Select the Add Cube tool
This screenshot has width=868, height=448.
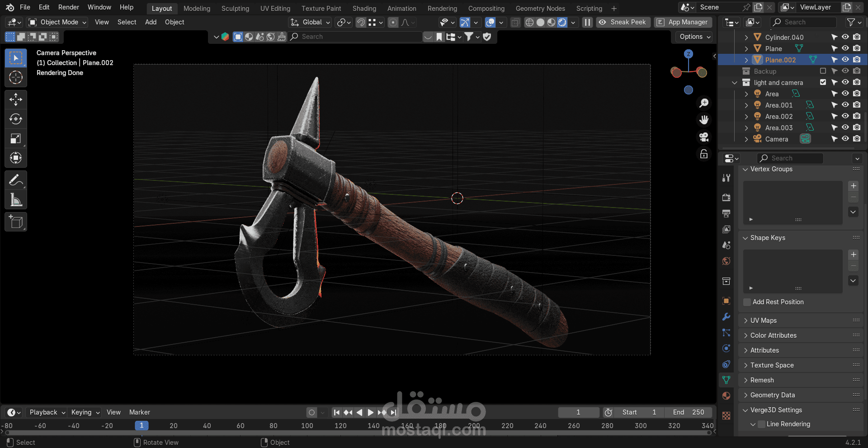pyautogui.click(x=16, y=222)
